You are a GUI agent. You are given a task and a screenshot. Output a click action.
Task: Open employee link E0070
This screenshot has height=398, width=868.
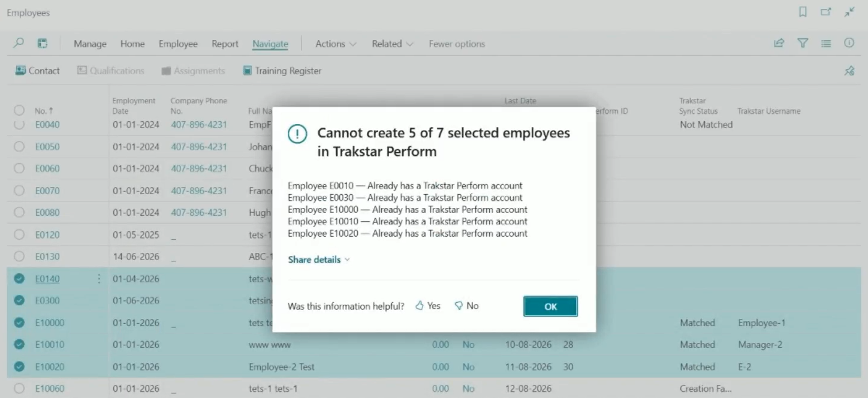coord(47,191)
